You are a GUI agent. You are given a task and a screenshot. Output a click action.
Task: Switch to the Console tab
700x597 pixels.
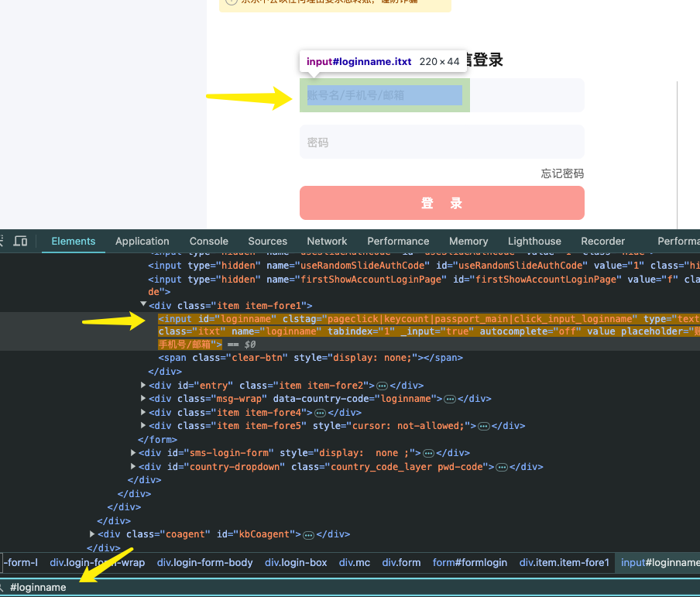click(x=208, y=241)
